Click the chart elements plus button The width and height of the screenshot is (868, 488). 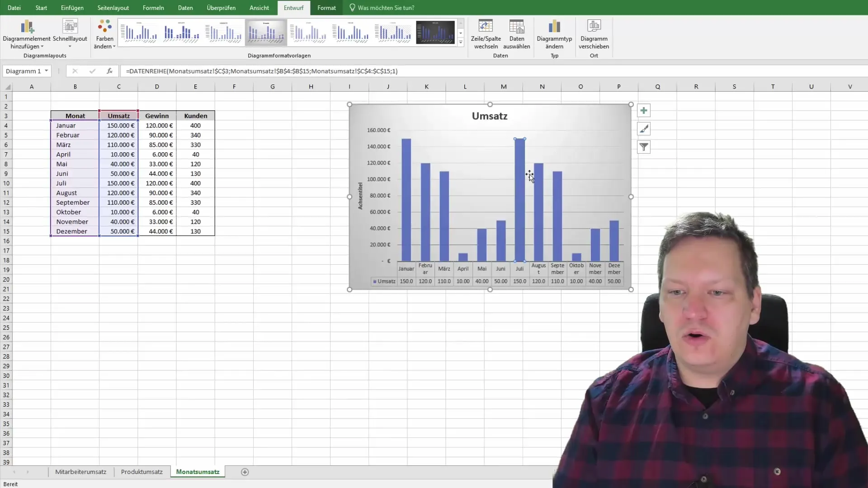click(x=644, y=111)
